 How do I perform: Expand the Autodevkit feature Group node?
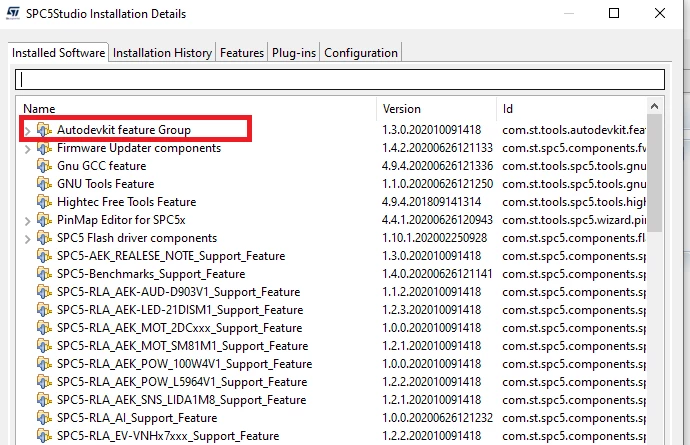(28, 131)
